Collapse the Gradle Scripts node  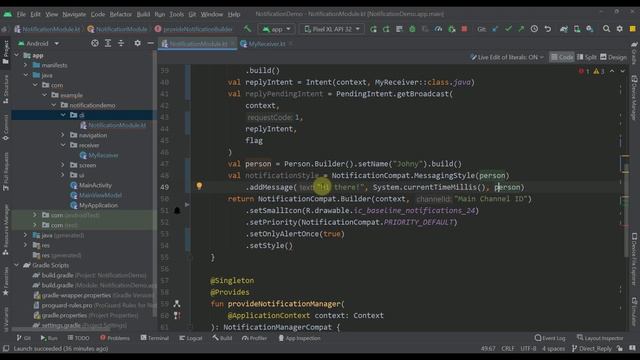point(16,265)
